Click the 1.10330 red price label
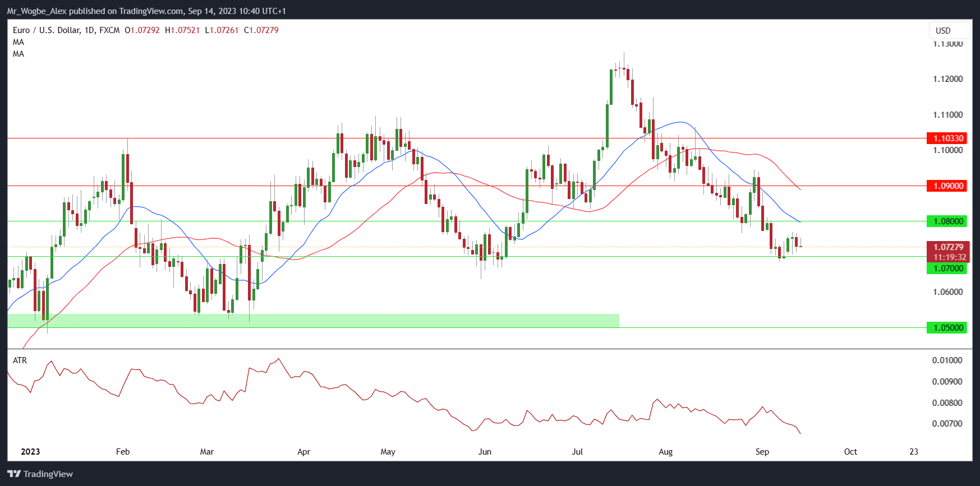Screen dimensions: 980x486 [x=947, y=138]
